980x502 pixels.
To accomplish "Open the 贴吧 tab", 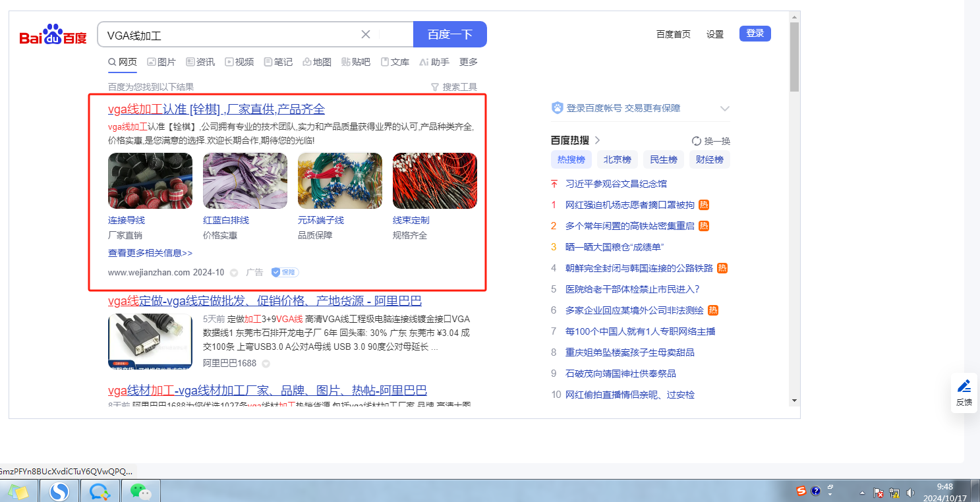I will pyautogui.click(x=356, y=62).
